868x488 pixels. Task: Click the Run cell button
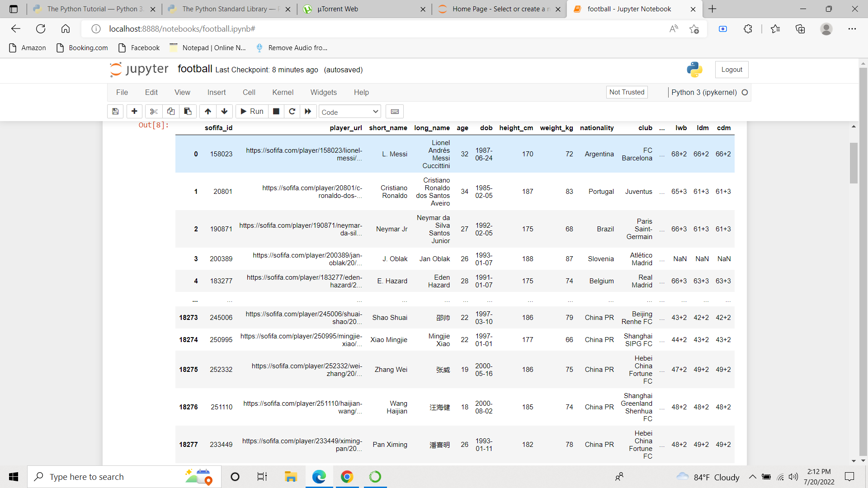(x=251, y=111)
